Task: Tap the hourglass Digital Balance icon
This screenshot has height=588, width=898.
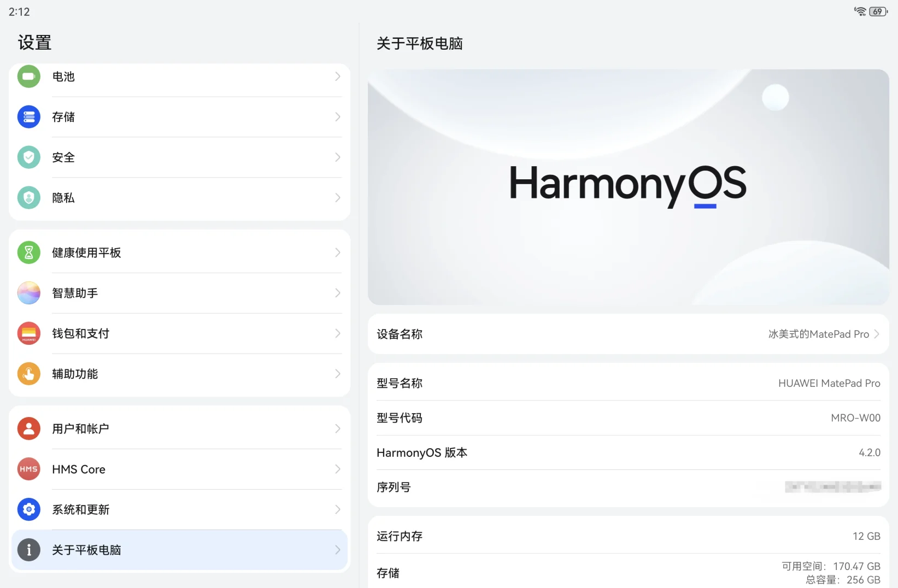Action: click(29, 252)
